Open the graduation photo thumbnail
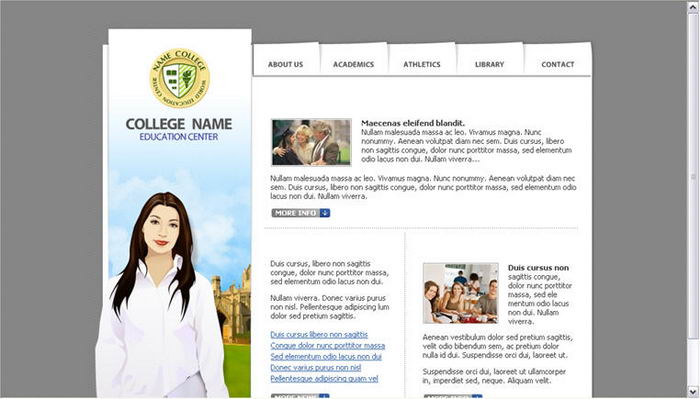The image size is (700, 399). pyautogui.click(x=311, y=142)
